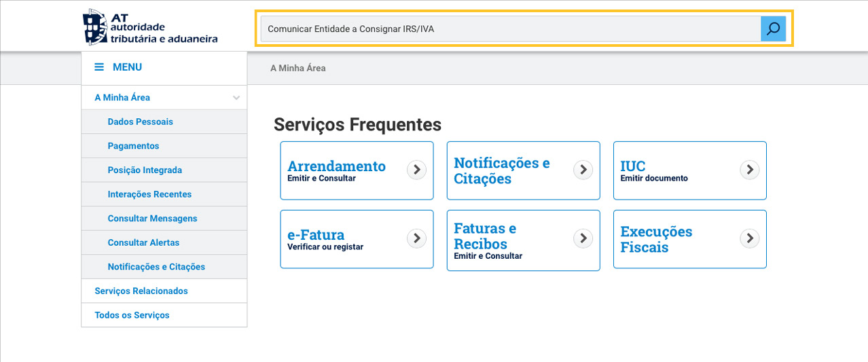Open Consultar Mensagens menu item
Screen dimensions: 868x362
(152, 219)
